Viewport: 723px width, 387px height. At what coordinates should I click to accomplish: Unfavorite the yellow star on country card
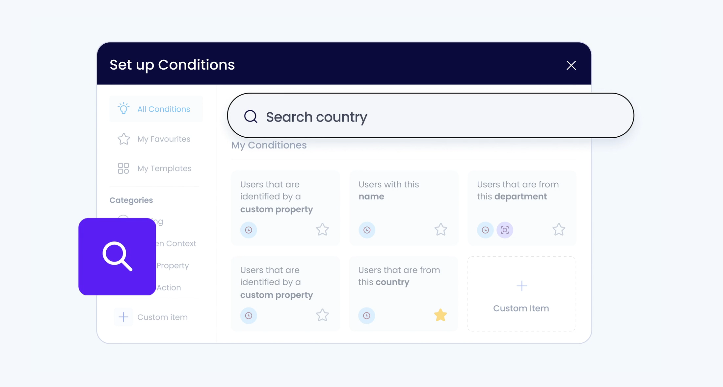click(440, 315)
